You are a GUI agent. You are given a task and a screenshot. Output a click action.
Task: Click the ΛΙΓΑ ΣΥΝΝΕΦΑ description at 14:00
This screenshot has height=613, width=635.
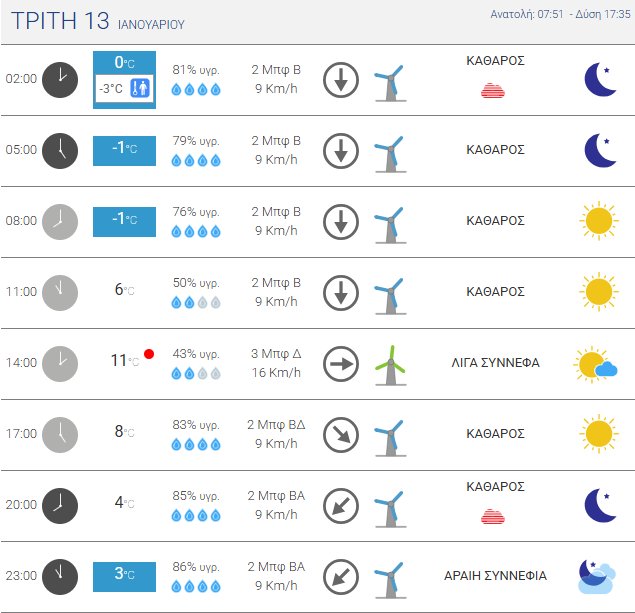[x=495, y=363]
